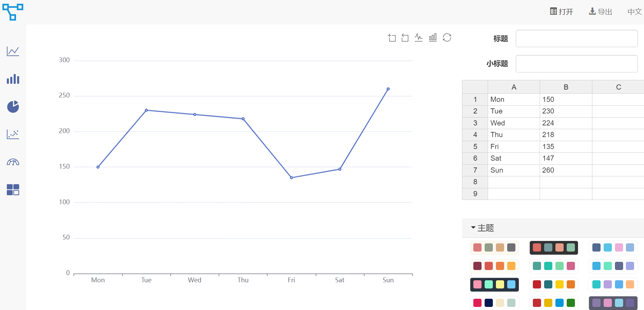This screenshot has height=310, width=644.
Task: Select the pie chart type in sidebar
Action: 13,107
